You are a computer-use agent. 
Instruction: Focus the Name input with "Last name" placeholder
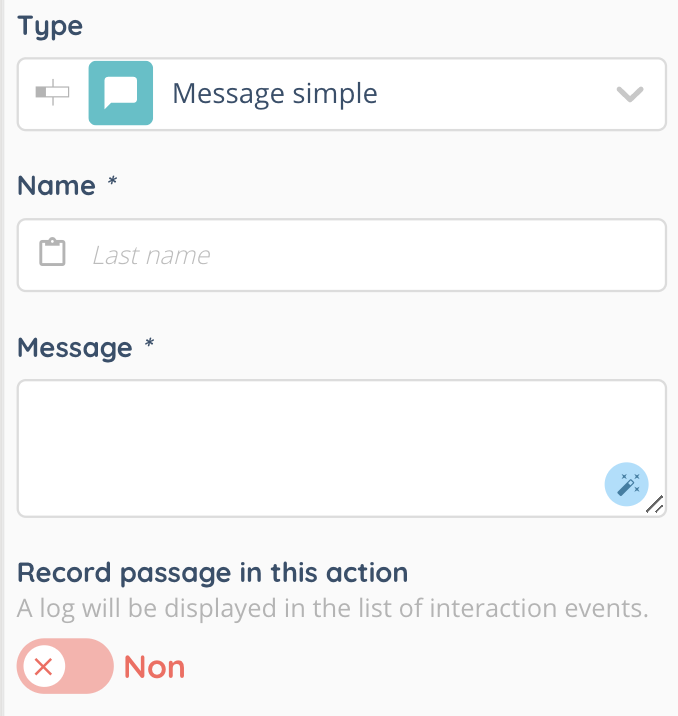tap(360, 255)
